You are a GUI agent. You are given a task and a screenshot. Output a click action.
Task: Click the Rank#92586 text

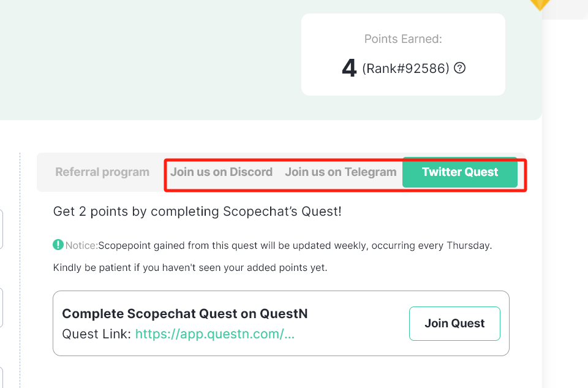pos(405,68)
